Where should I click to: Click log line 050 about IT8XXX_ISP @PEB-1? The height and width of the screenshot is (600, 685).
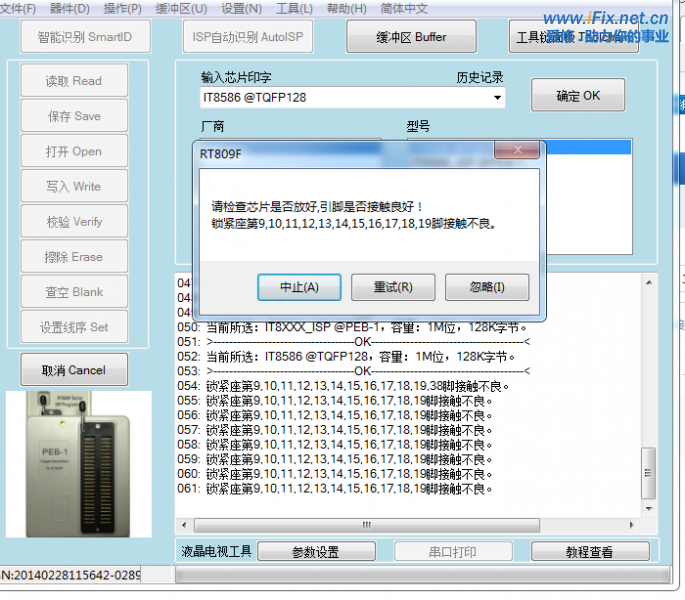click(x=352, y=327)
